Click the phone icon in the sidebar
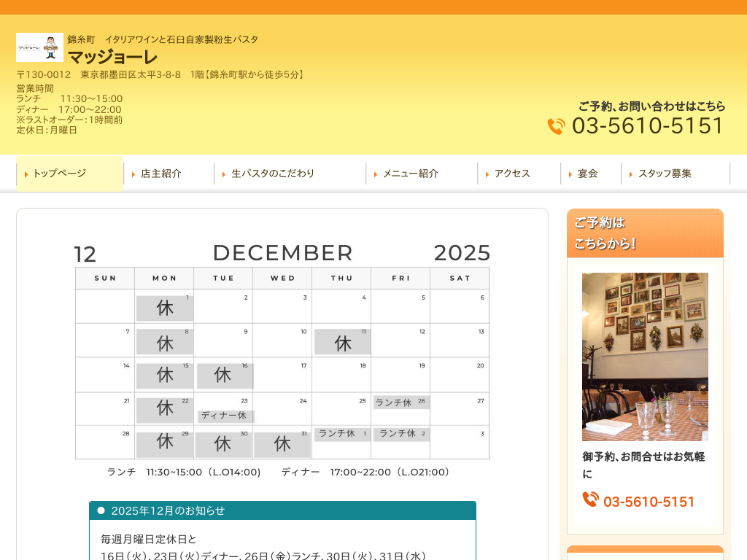747x560 pixels. pyautogui.click(x=590, y=499)
